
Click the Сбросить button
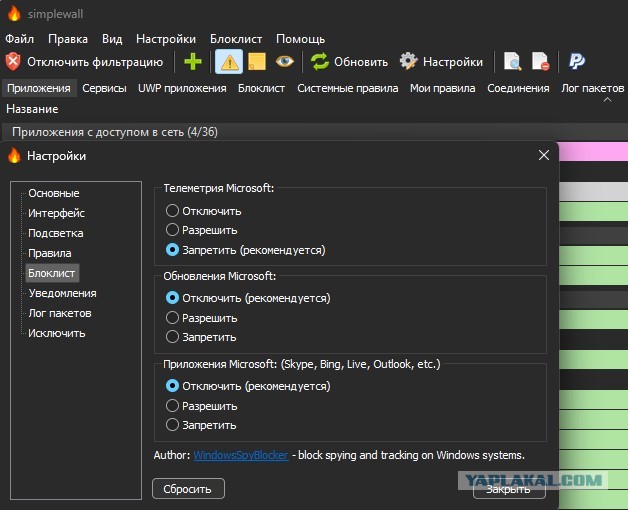(x=188, y=489)
